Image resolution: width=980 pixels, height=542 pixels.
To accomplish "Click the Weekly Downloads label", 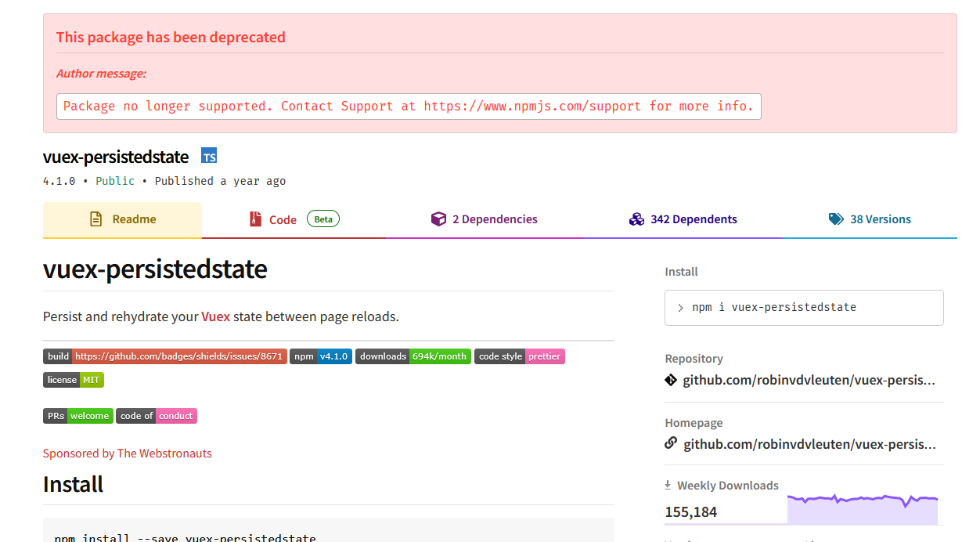I will pos(728,486).
